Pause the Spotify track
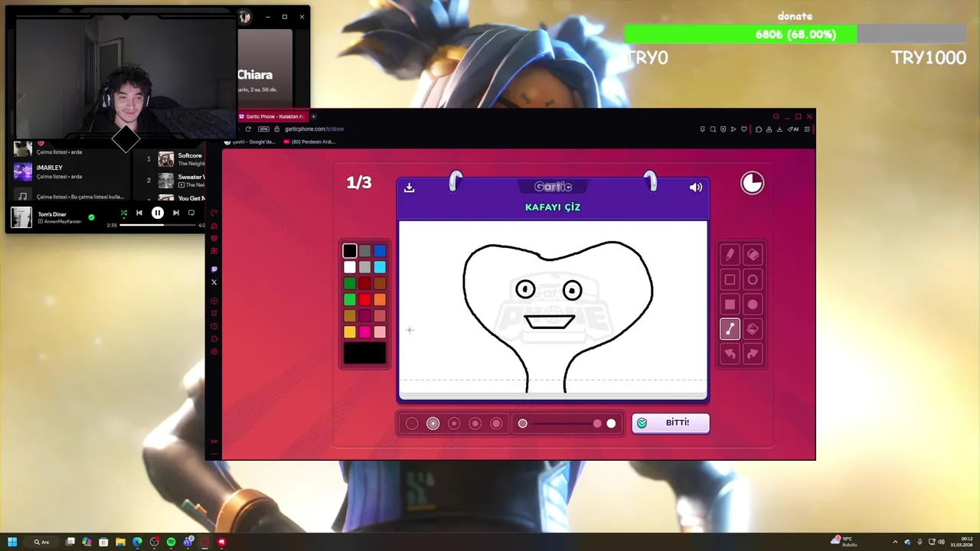Viewport: 980px width, 551px height. [x=157, y=214]
